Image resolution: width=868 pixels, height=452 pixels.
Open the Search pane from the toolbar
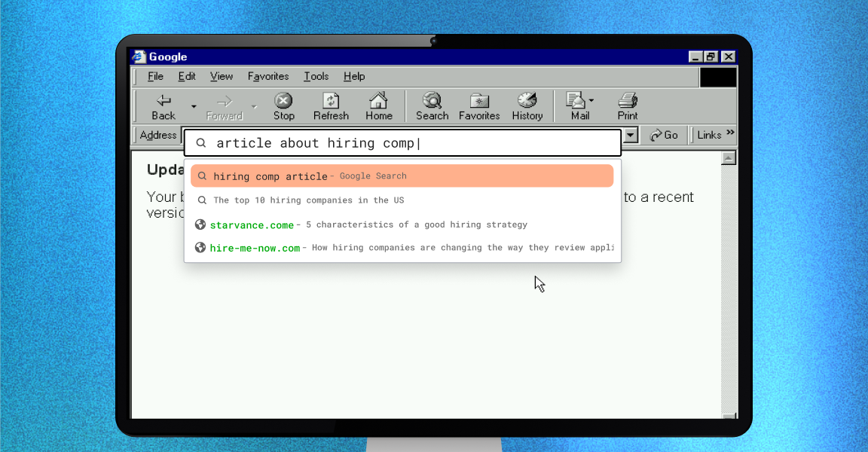pos(432,107)
